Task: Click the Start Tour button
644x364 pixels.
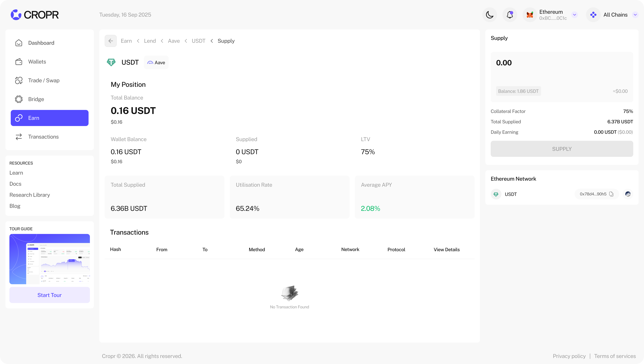Action: pos(50,295)
